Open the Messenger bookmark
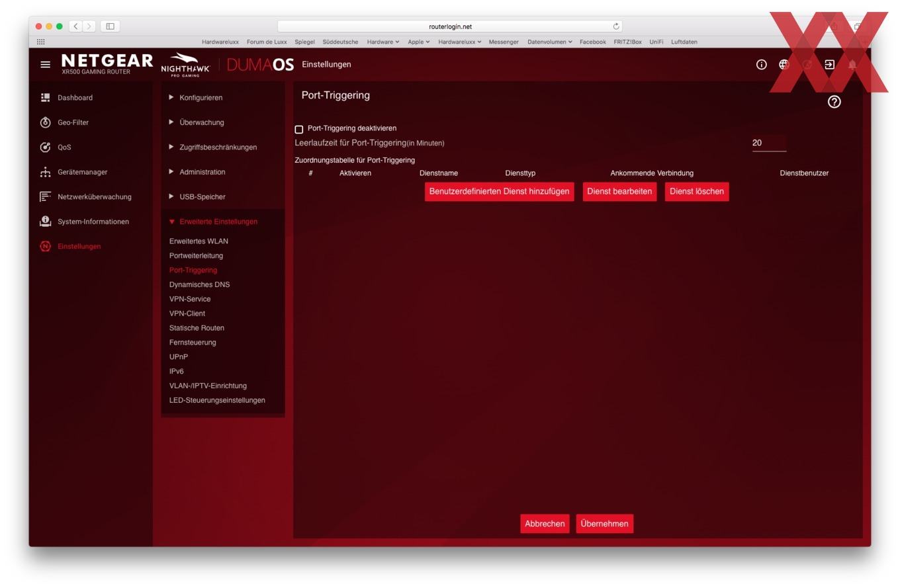Screen dimensions: 900x588 pyautogui.click(x=504, y=42)
